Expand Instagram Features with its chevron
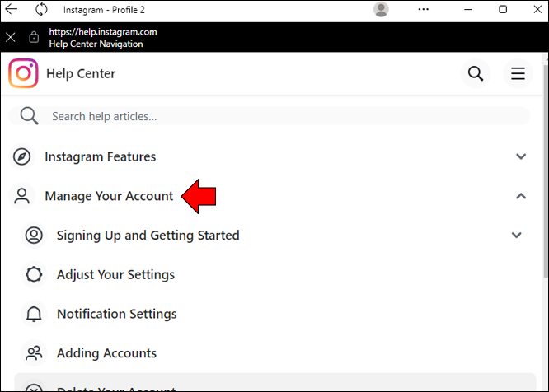 521,156
